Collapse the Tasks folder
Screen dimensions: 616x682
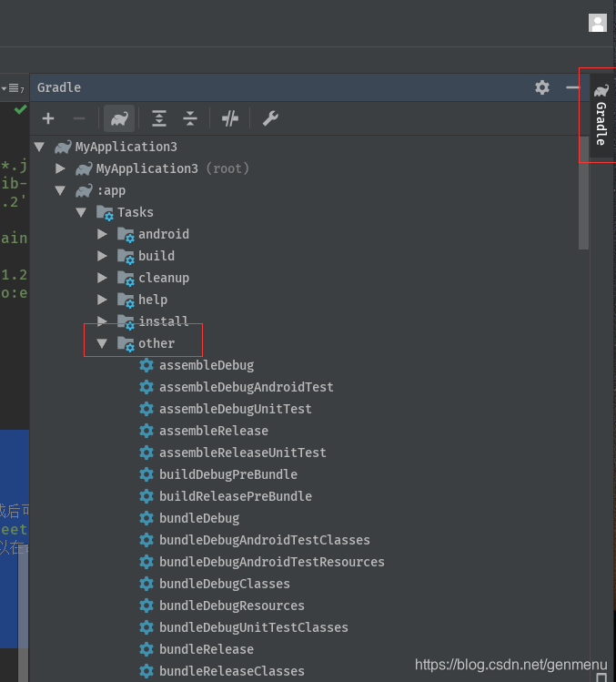[x=81, y=212]
